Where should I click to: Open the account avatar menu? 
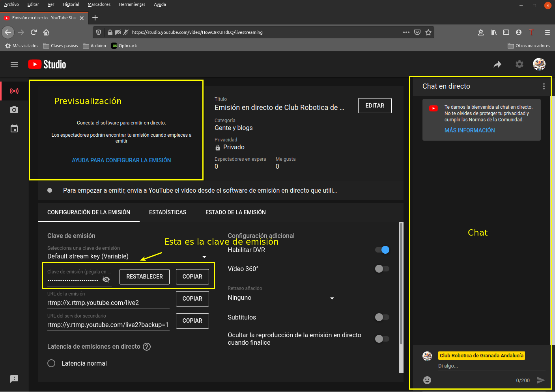539,64
